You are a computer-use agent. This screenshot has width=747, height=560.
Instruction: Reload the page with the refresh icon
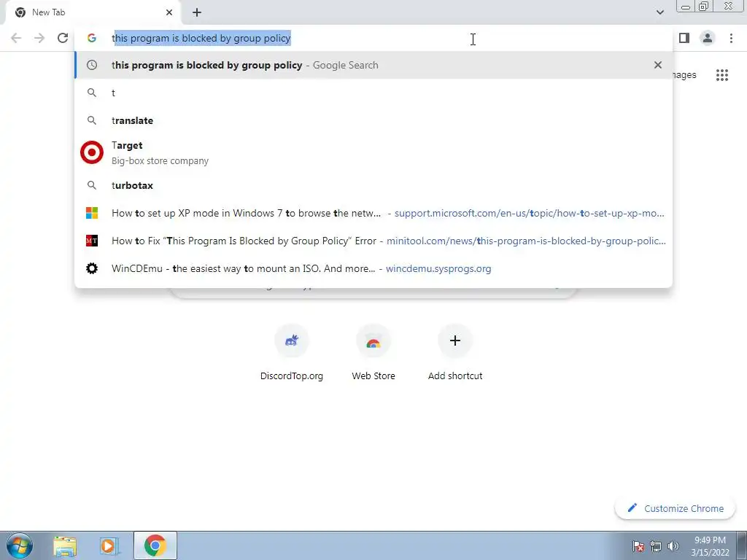click(63, 38)
